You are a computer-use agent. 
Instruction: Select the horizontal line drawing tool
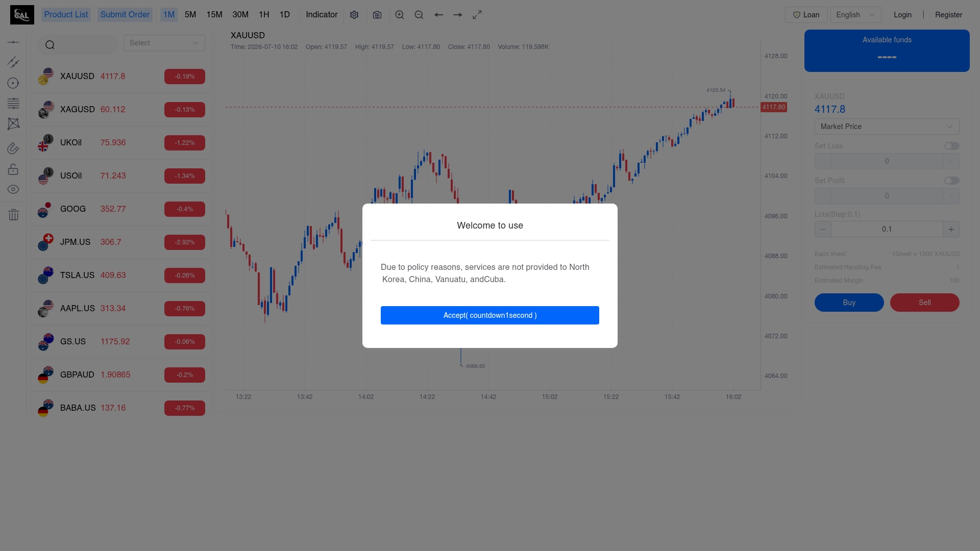point(13,42)
